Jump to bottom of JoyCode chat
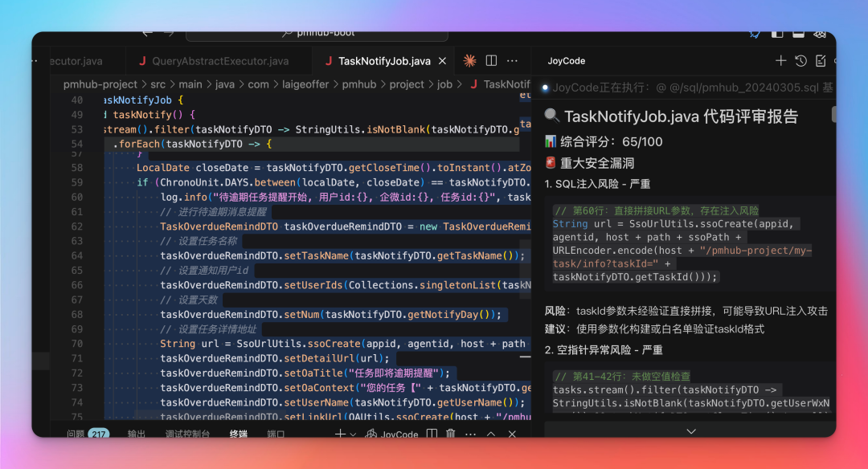This screenshot has height=469, width=868. pos(691,431)
